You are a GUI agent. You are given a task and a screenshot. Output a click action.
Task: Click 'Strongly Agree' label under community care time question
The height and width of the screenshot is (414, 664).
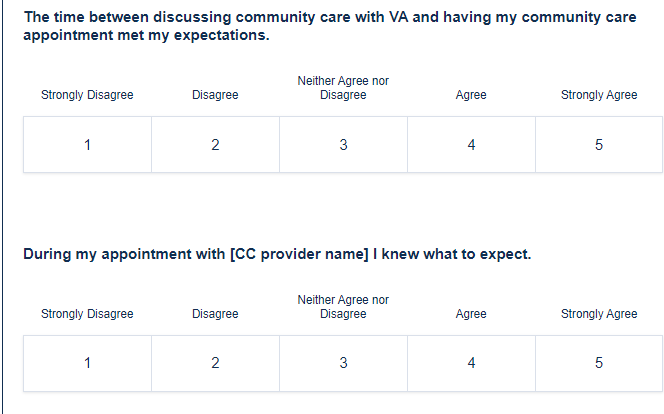[x=599, y=95]
